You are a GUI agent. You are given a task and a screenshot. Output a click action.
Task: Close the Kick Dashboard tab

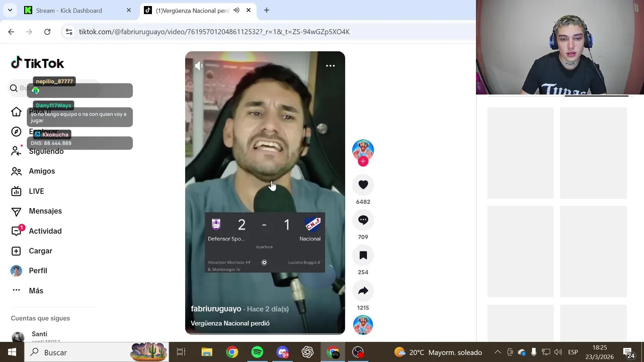pos(129,10)
